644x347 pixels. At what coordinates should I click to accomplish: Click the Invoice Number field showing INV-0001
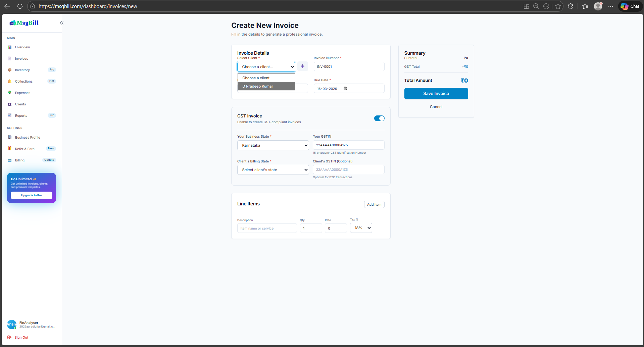(348, 66)
